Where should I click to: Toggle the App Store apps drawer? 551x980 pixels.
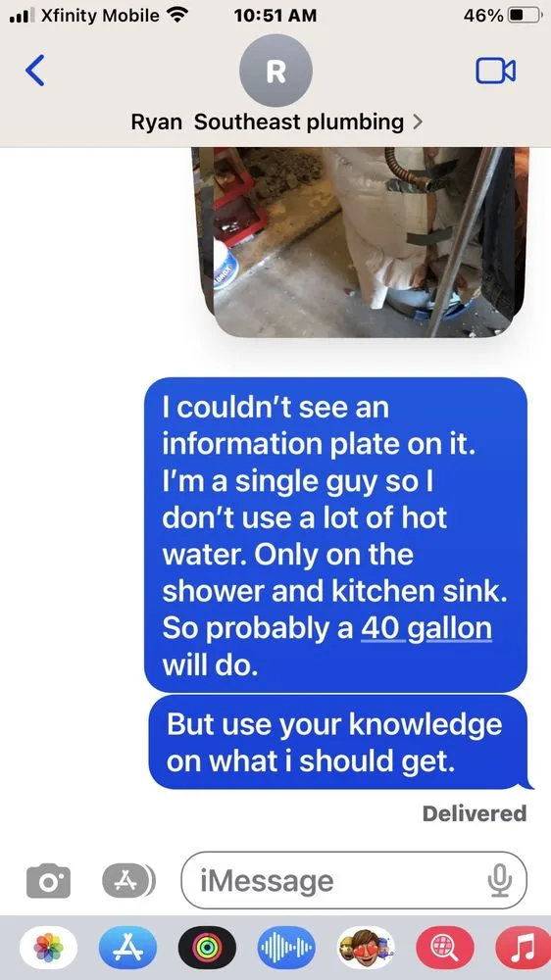128,880
